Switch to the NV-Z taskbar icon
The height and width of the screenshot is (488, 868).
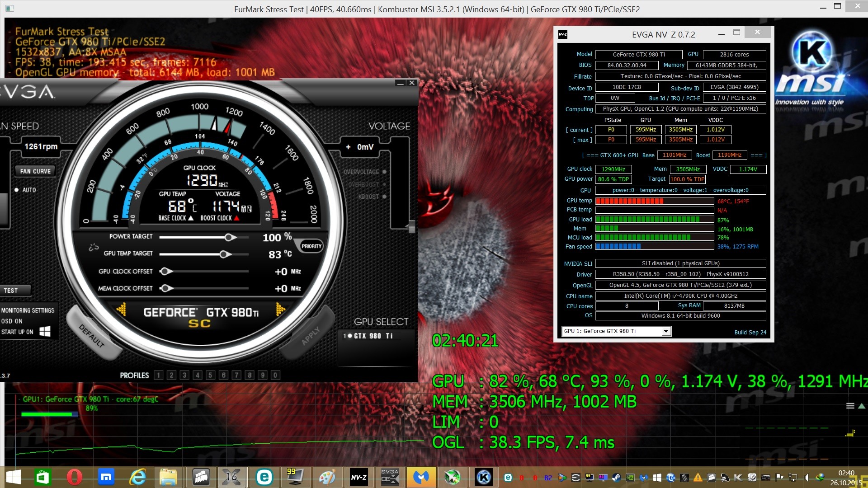coord(359,477)
